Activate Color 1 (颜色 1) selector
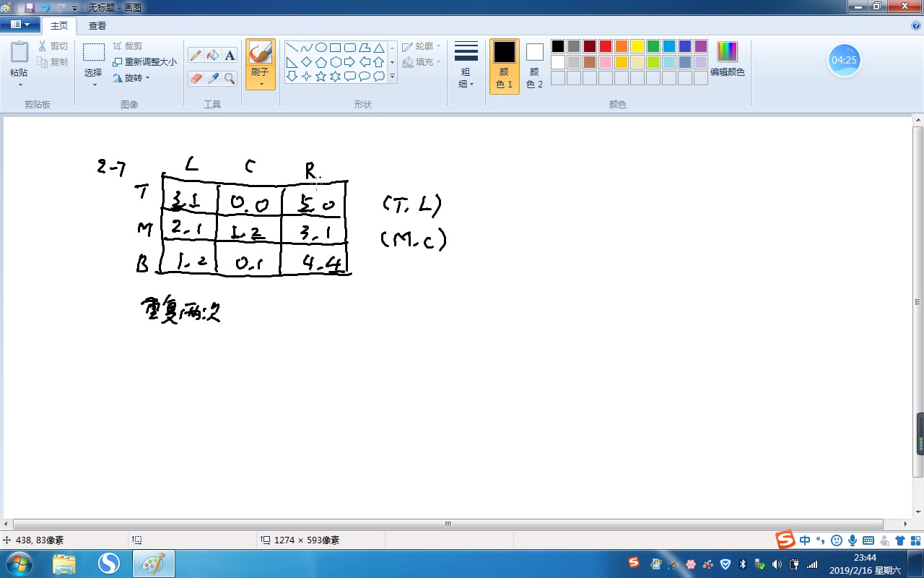Viewport: 924px width, 578px height. pos(505,66)
